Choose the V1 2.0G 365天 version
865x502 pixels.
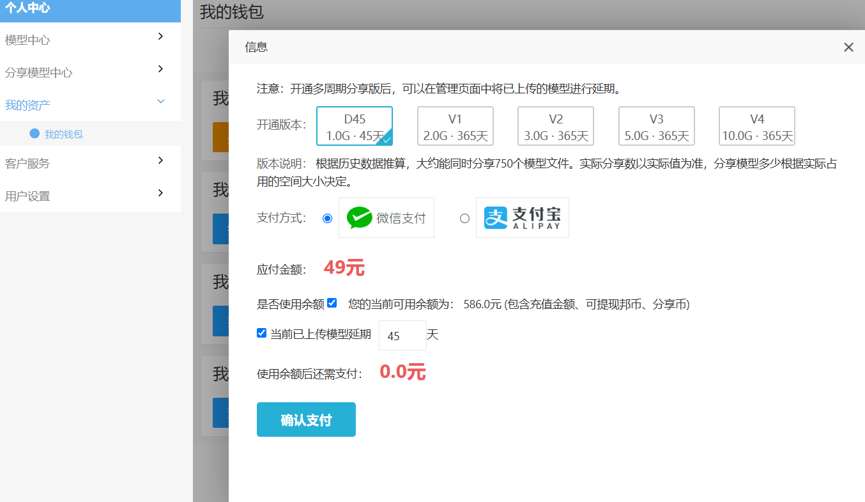pyautogui.click(x=455, y=126)
